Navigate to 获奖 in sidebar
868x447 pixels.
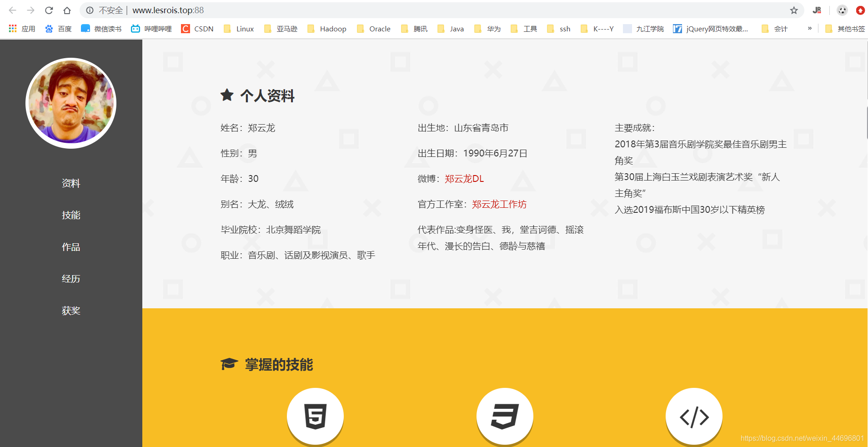pos(71,311)
